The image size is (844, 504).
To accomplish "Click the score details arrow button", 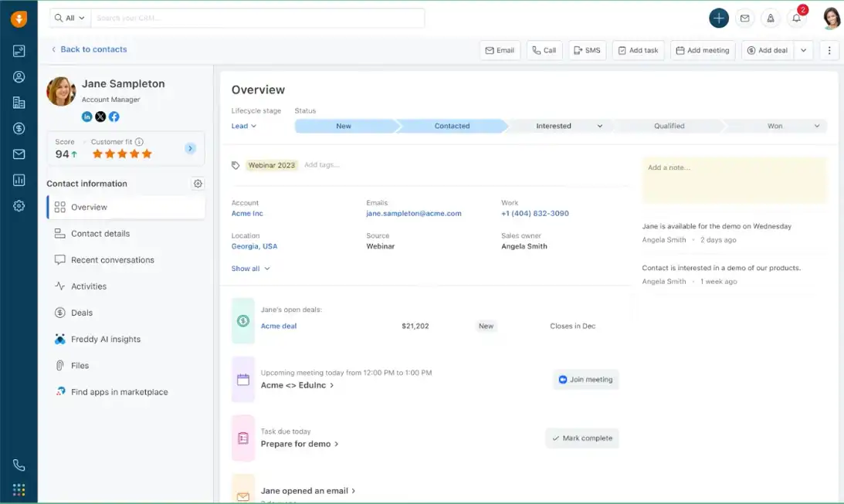I will pos(190,148).
